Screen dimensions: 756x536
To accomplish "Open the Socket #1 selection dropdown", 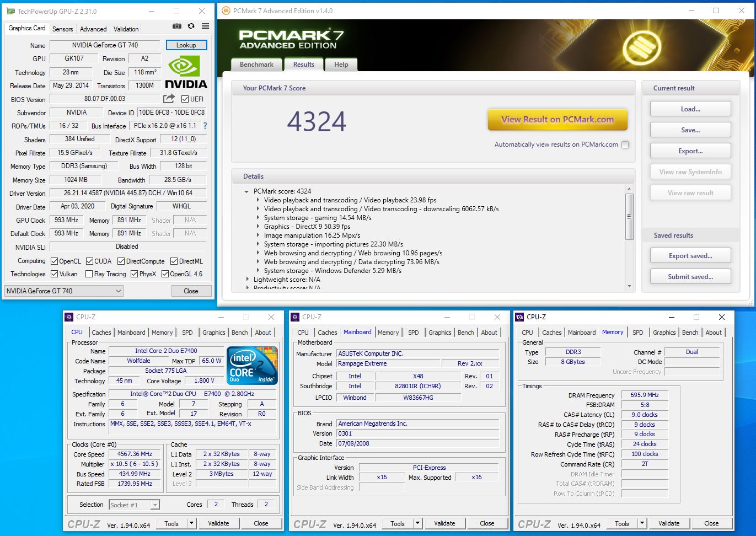I will [134, 505].
